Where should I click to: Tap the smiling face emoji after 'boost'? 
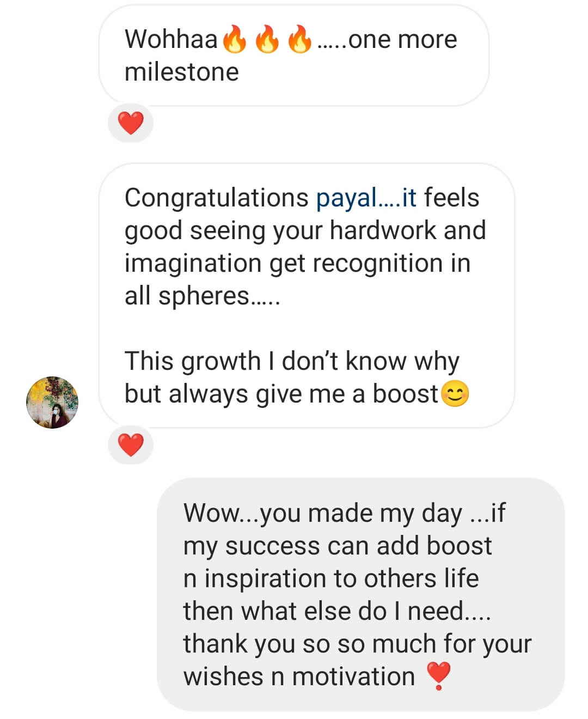455,394
